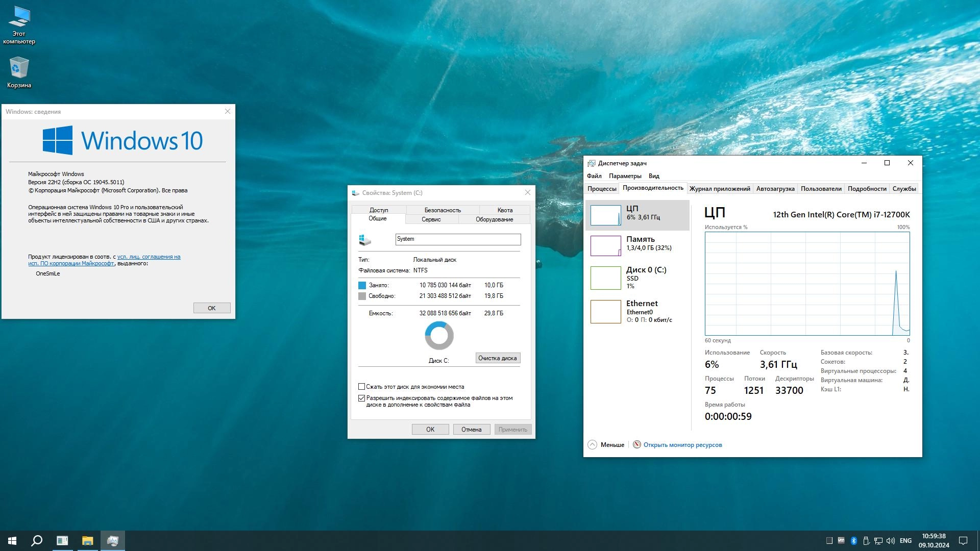This screenshot has height=551, width=980.
Task: Uncheck 'Разрешить индексировать содержимое' checkbox
Action: click(x=362, y=398)
